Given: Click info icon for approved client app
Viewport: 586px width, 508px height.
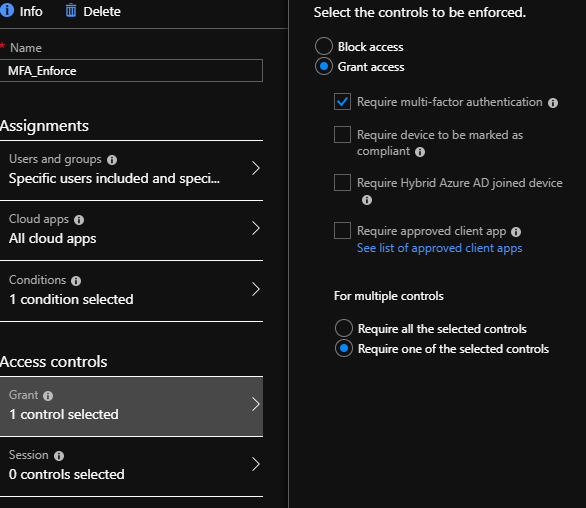Looking at the screenshot, I should (516, 232).
